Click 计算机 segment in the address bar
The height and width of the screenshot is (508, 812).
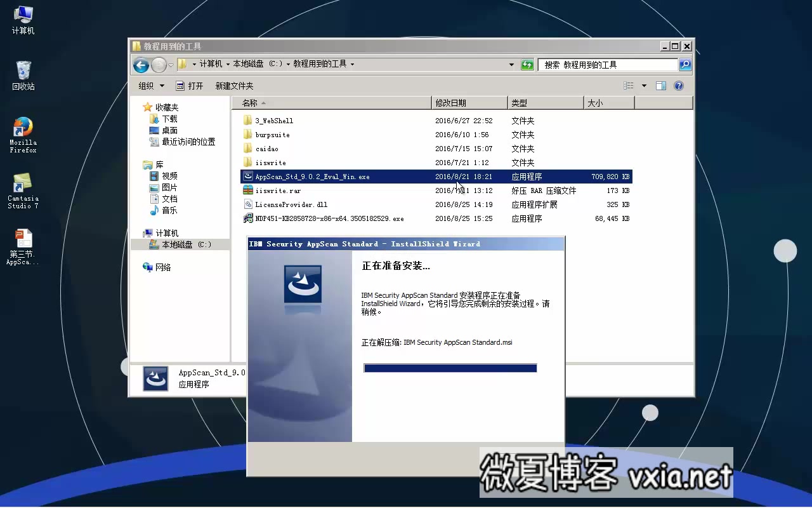[x=211, y=64]
